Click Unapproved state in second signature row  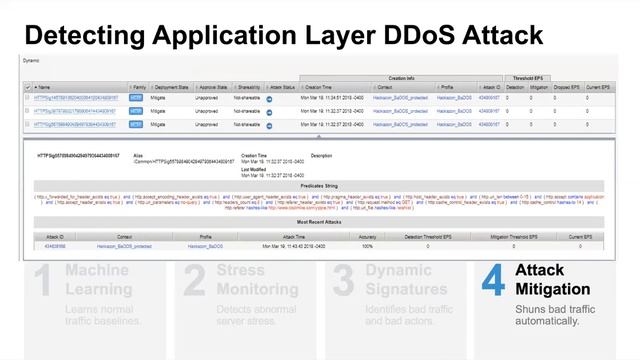206,111
